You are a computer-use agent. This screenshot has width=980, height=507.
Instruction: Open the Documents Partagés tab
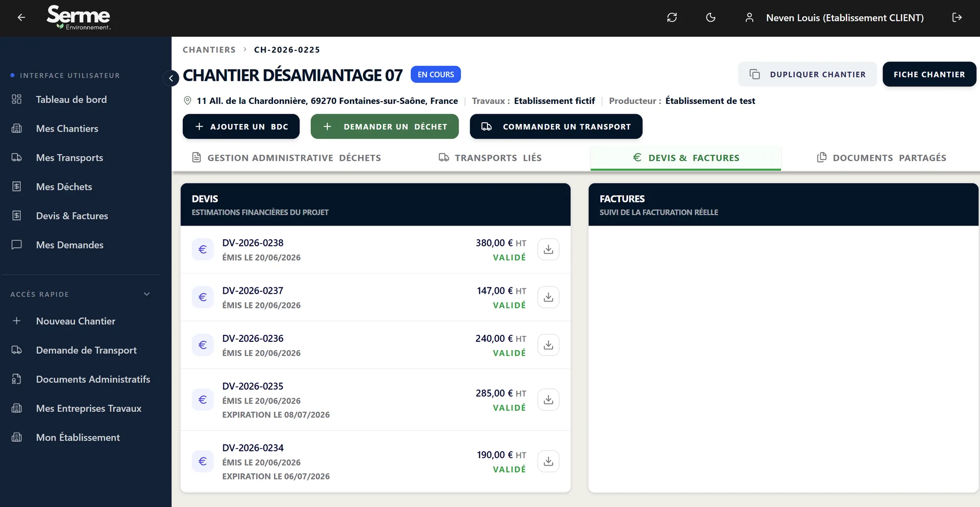pos(882,158)
